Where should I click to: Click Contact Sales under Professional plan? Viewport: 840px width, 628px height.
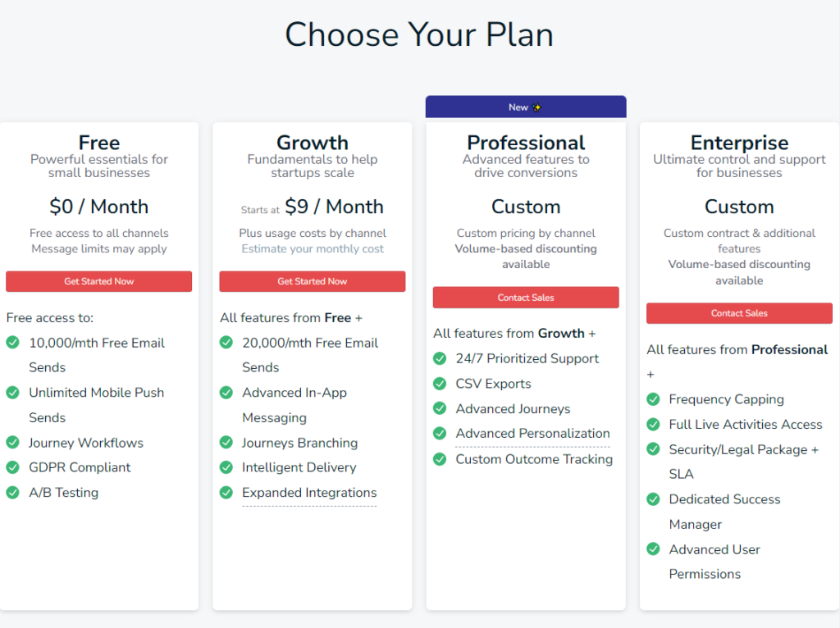[526, 297]
